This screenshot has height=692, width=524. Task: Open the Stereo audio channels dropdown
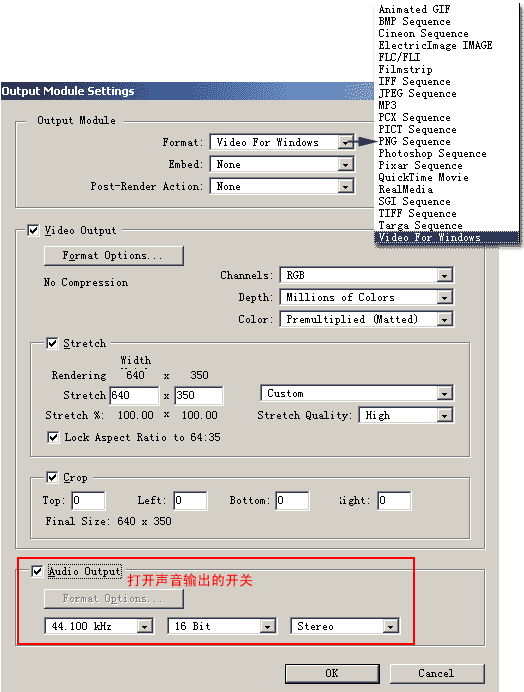(345, 626)
